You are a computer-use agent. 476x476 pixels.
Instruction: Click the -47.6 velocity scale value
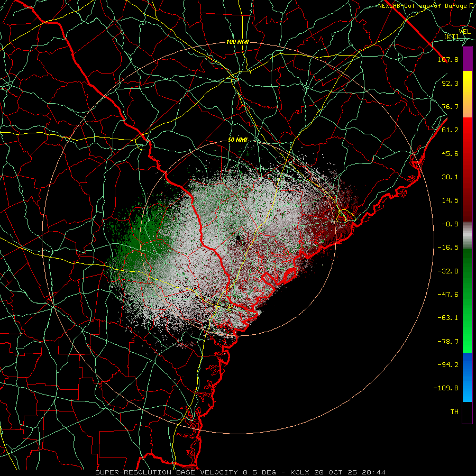click(448, 295)
